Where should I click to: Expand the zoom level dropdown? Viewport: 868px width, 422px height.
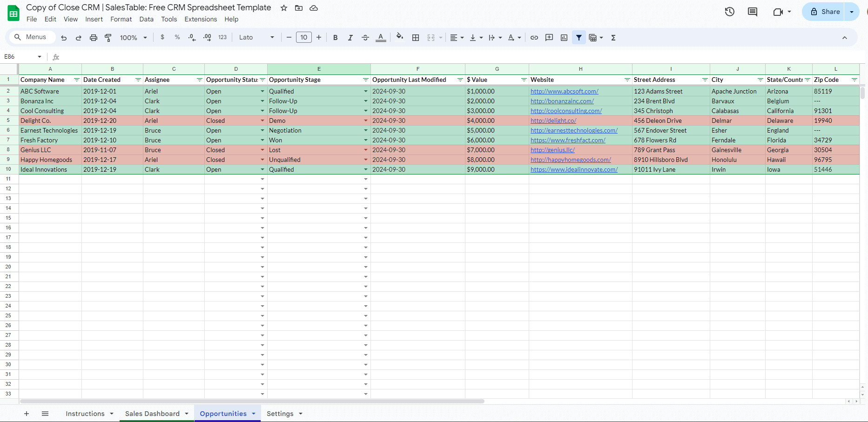145,37
